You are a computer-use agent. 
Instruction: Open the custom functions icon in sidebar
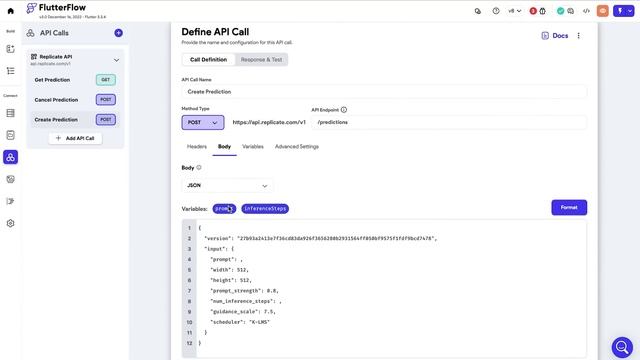coord(11,201)
